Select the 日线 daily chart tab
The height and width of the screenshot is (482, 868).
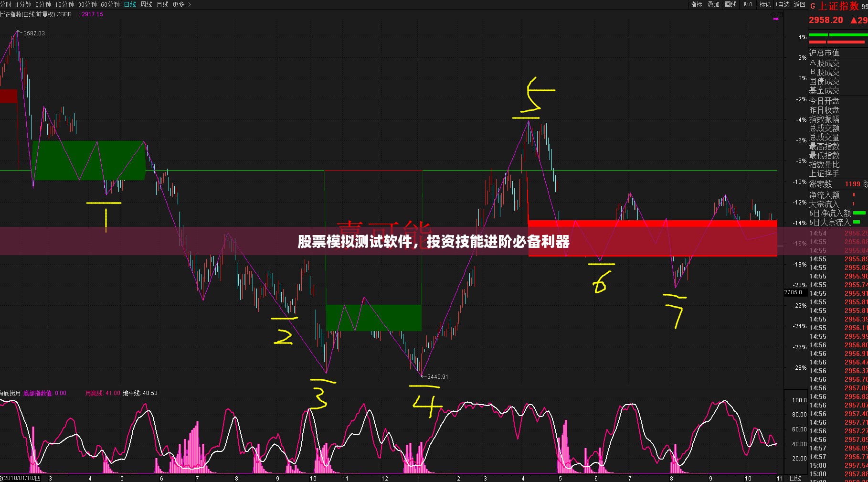[130, 4]
